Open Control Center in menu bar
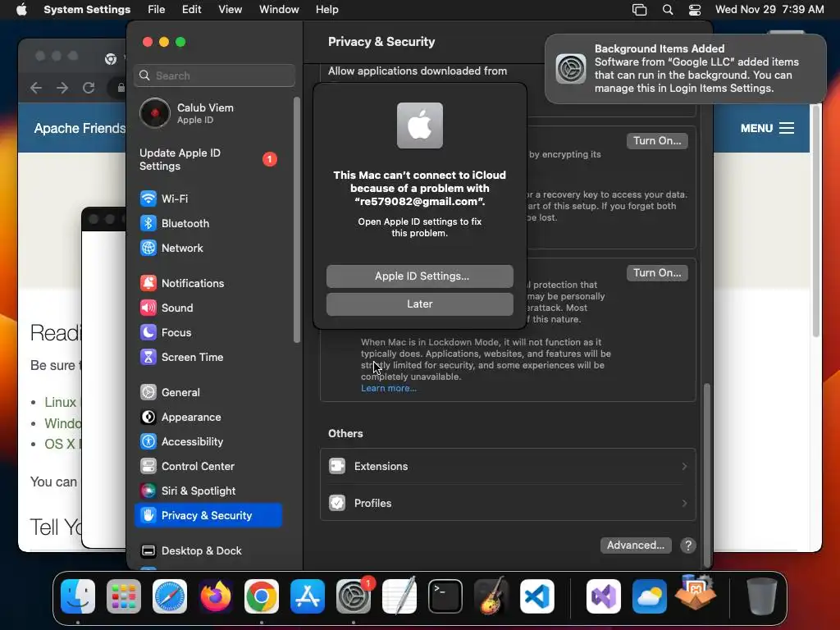840x630 pixels. coord(695,10)
